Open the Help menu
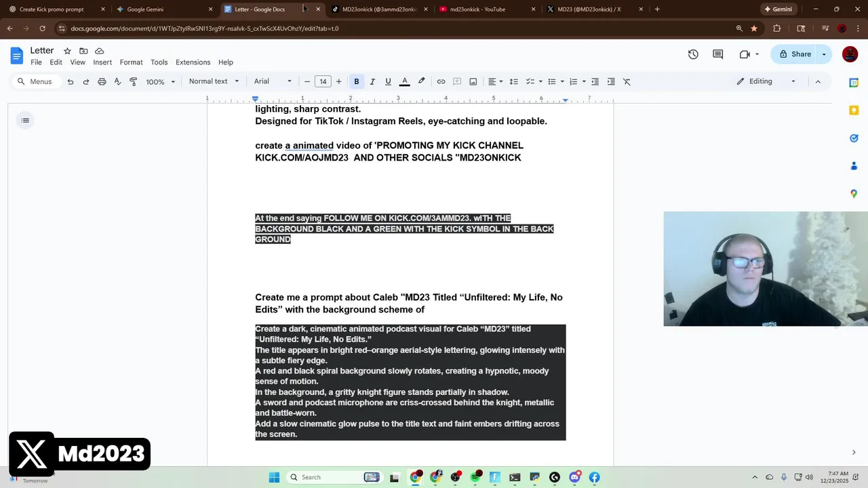 click(226, 62)
